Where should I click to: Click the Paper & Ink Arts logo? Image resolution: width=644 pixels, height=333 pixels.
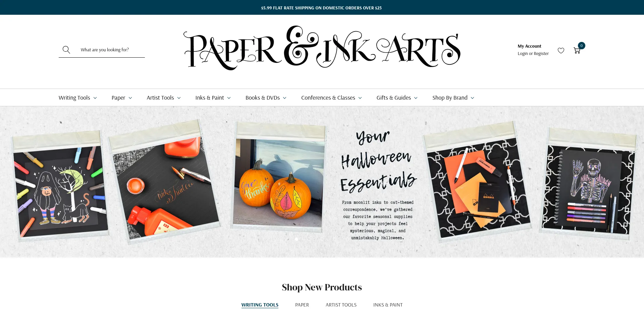(322, 48)
